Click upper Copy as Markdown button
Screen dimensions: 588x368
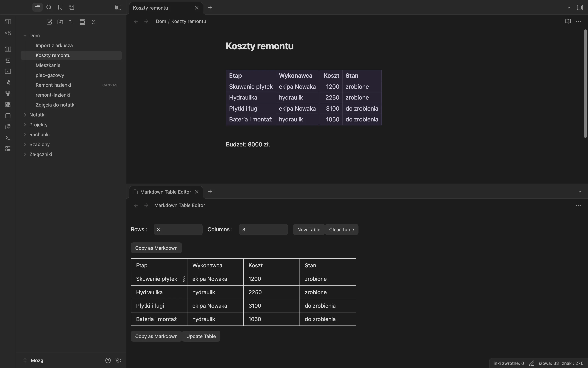(x=156, y=248)
